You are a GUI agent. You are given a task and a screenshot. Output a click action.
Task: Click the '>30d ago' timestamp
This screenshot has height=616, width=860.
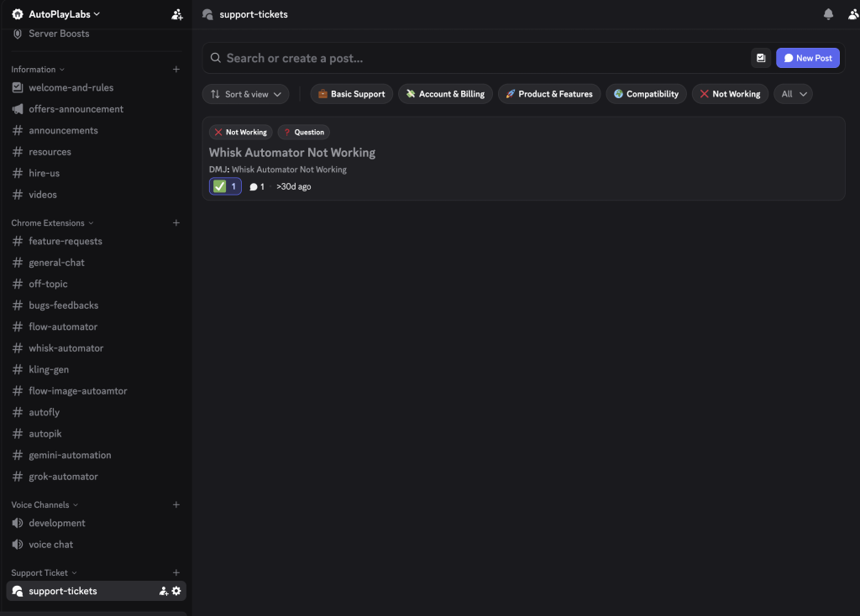point(293,187)
